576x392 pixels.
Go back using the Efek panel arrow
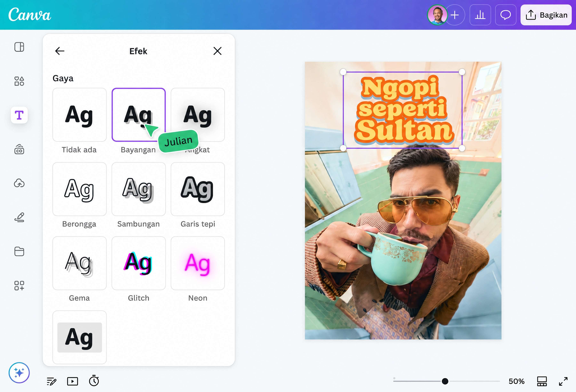tap(60, 51)
